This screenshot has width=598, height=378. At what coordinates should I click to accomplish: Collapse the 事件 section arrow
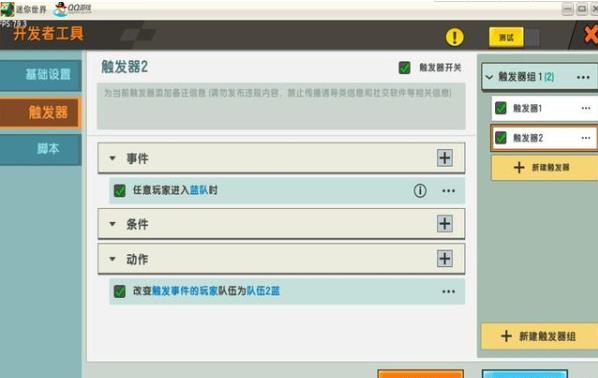(113, 158)
